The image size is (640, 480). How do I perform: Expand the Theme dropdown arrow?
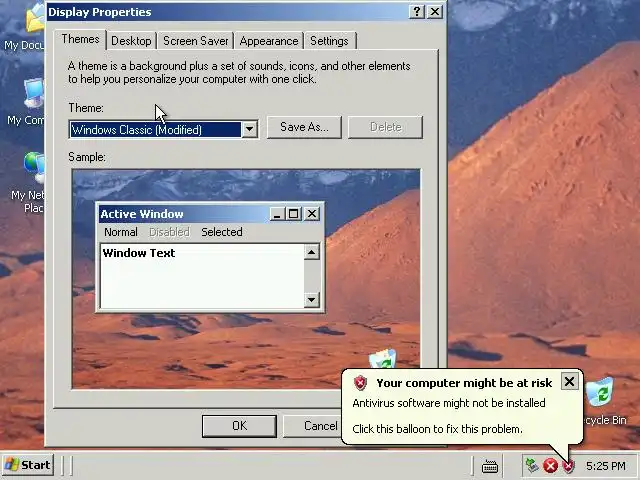[x=249, y=130]
